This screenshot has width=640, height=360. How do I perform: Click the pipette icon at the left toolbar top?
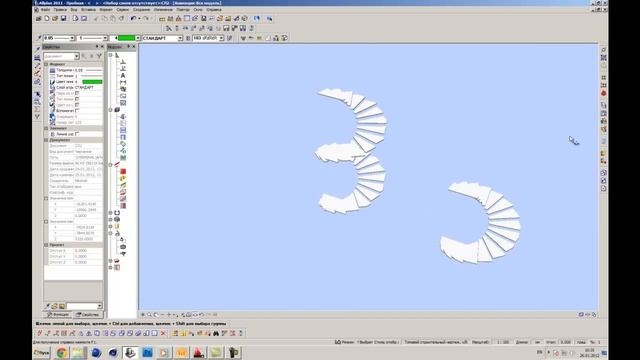tap(37, 49)
